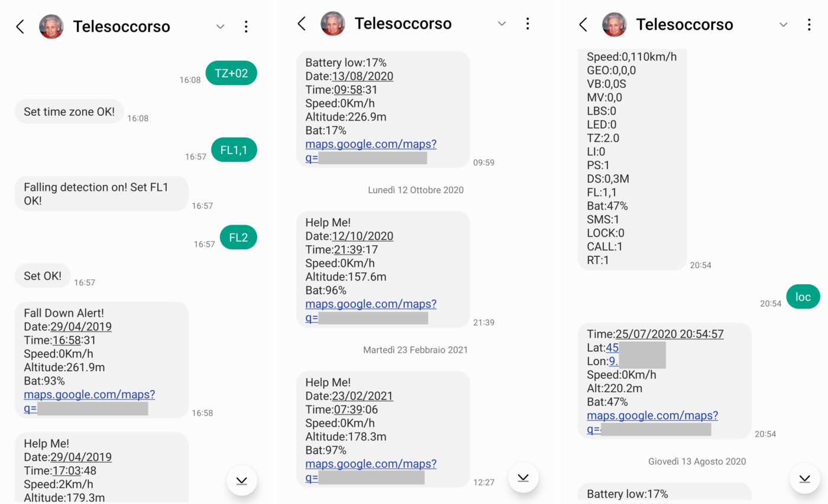The width and height of the screenshot is (828, 504).
Task: Expand the Telesoccorso chevron in the right screen
Action: (784, 24)
